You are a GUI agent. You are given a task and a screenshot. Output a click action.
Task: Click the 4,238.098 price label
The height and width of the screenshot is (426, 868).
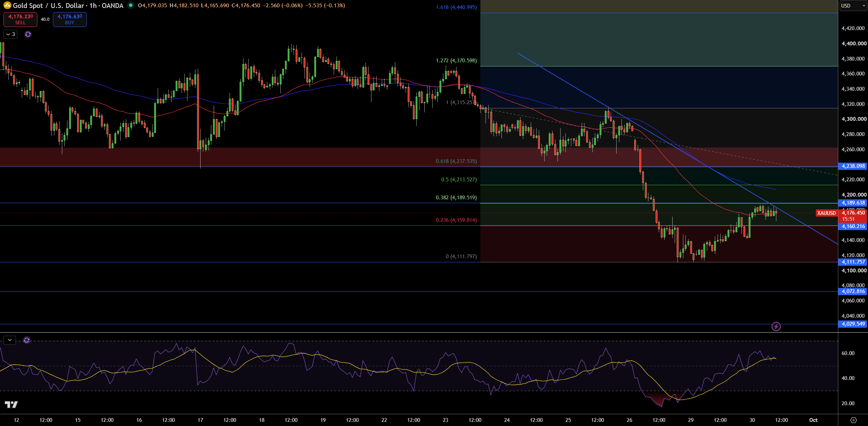853,166
